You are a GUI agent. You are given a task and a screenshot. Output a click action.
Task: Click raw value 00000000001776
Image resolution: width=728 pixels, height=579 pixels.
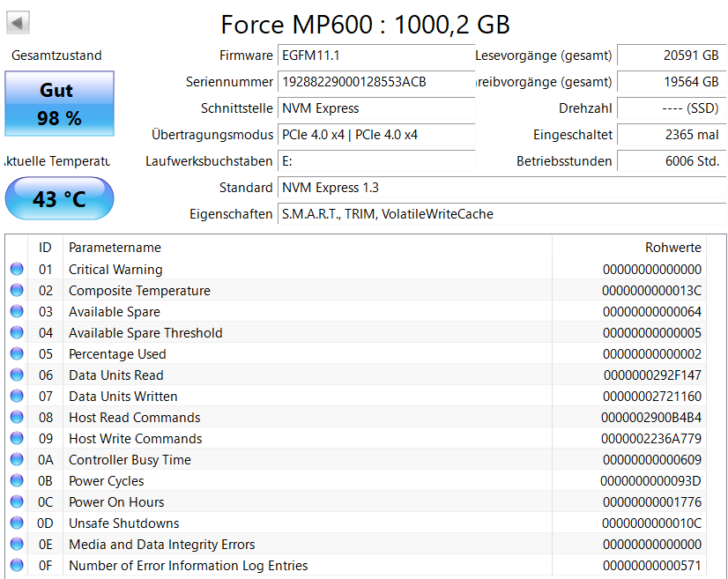click(x=652, y=502)
